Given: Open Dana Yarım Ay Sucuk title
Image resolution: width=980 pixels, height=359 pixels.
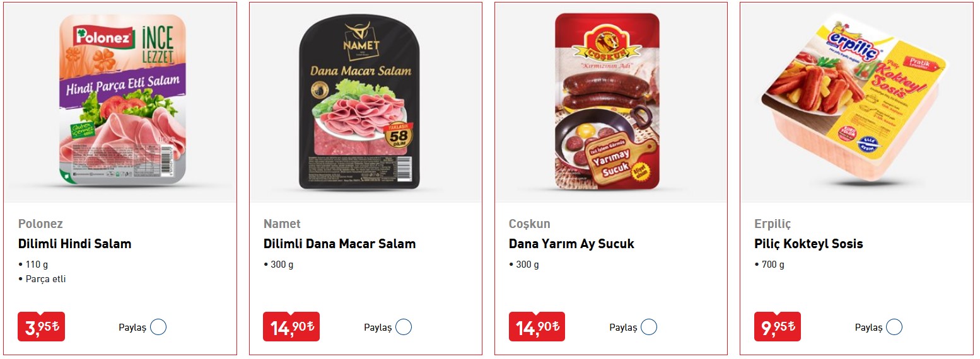Looking at the screenshot, I should point(571,244).
